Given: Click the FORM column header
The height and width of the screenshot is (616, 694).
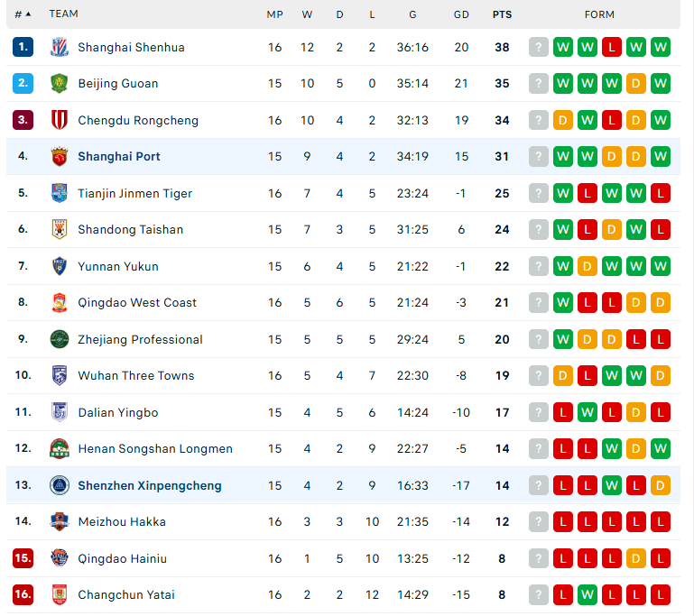Looking at the screenshot, I should pos(599,14).
